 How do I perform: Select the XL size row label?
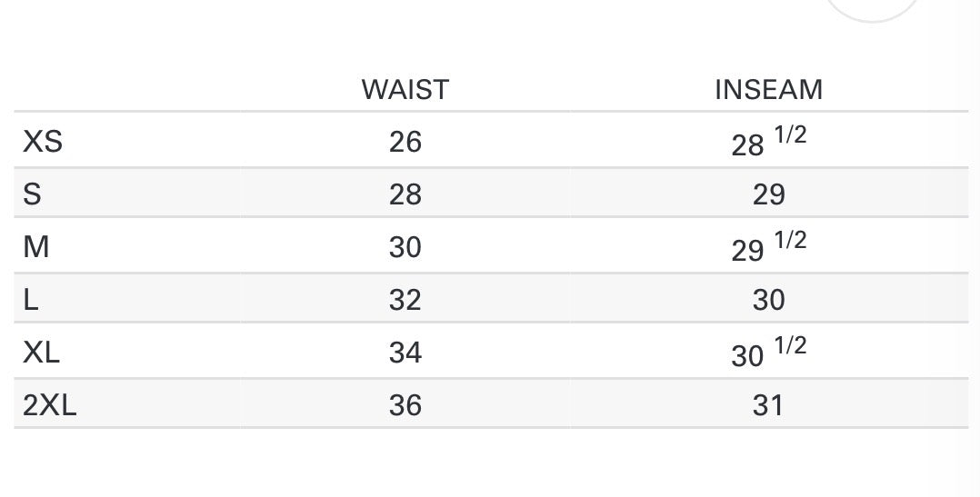click(x=42, y=352)
